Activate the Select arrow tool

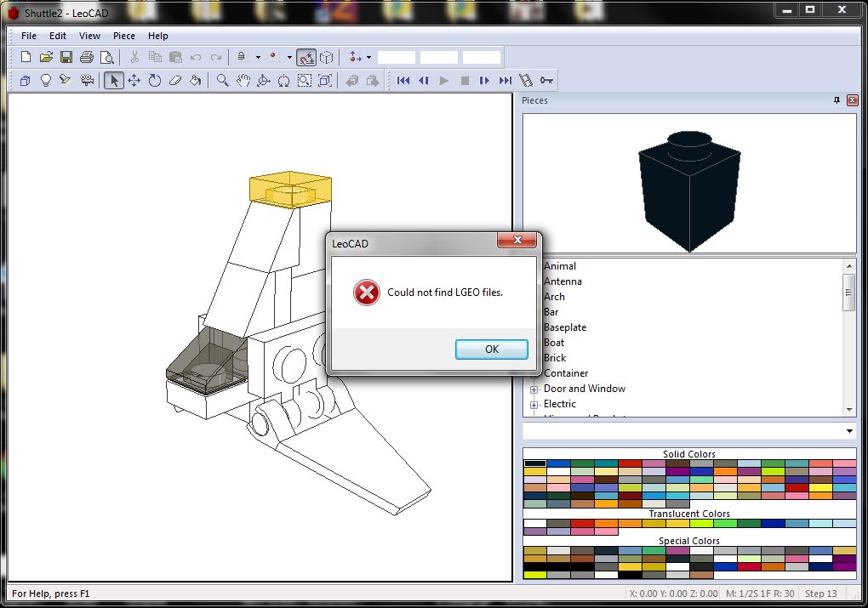click(x=113, y=81)
